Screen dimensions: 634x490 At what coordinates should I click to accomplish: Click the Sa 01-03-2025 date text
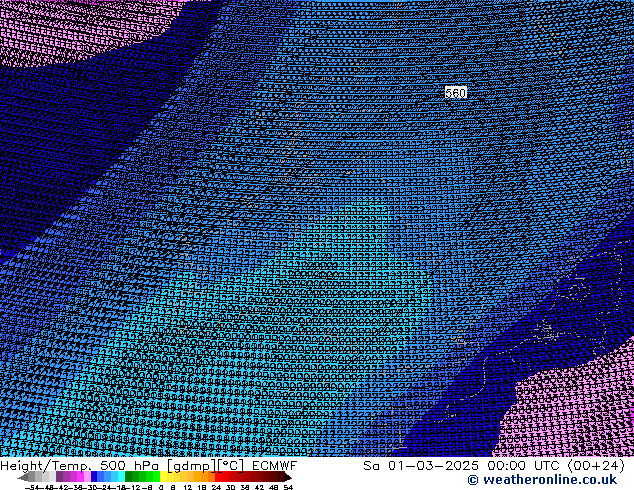pos(421,466)
